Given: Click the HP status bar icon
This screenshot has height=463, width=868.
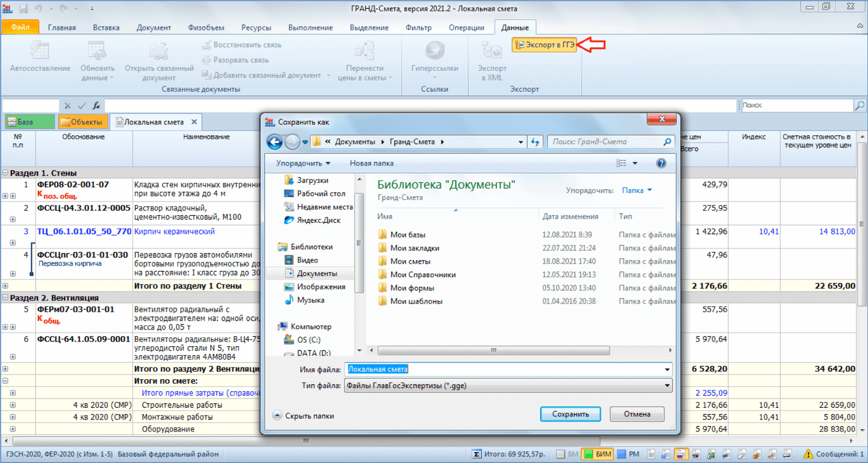Looking at the screenshot, I should coord(726,454).
